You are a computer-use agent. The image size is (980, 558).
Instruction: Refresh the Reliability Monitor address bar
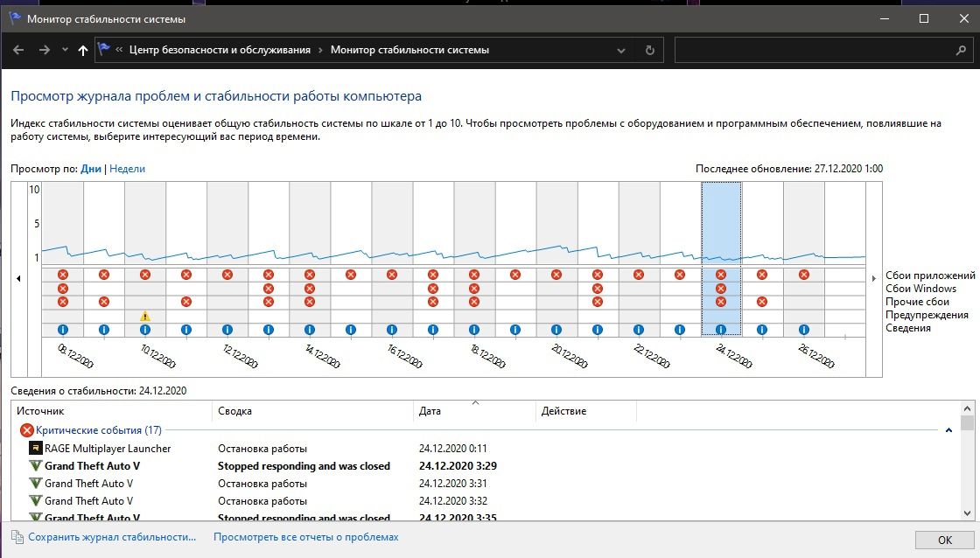[x=650, y=50]
